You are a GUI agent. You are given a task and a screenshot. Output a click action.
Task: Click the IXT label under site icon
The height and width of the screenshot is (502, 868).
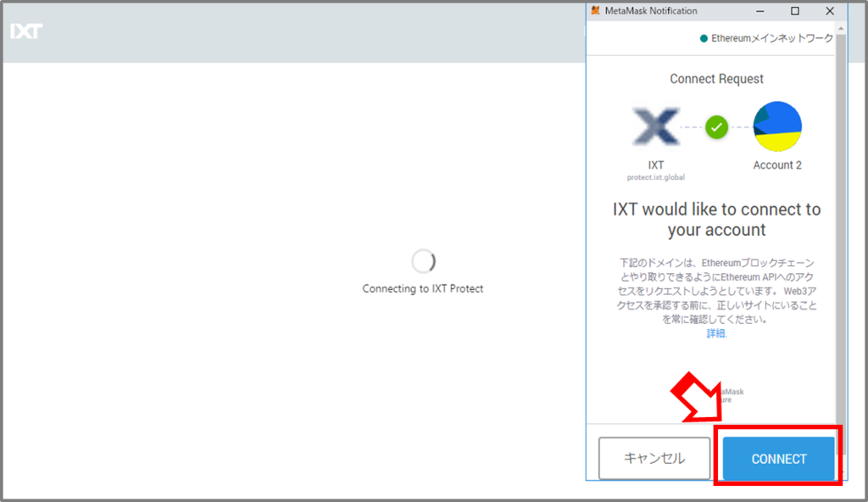click(656, 165)
